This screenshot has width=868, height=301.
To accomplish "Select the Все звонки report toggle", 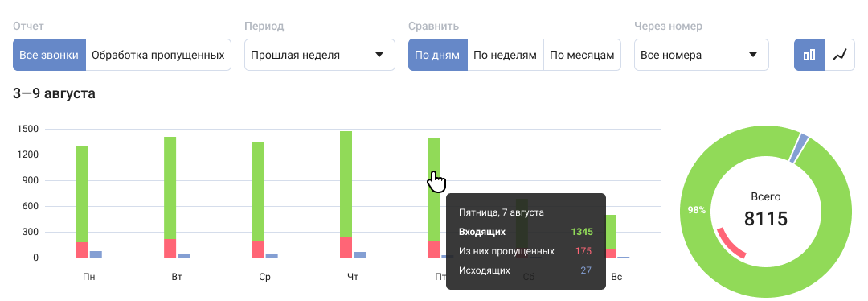I will click(49, 55).
